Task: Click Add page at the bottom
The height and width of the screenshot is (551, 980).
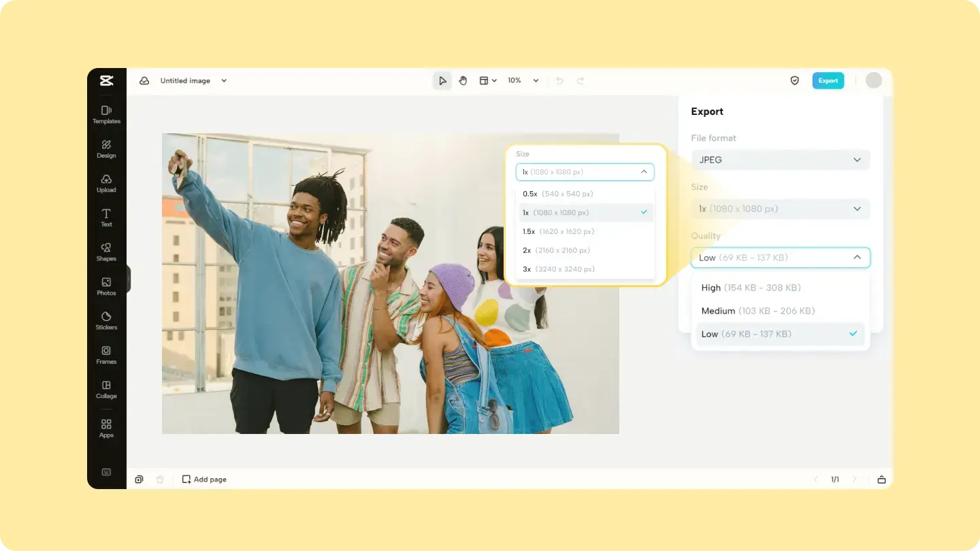Action: (x=204, y=480)
